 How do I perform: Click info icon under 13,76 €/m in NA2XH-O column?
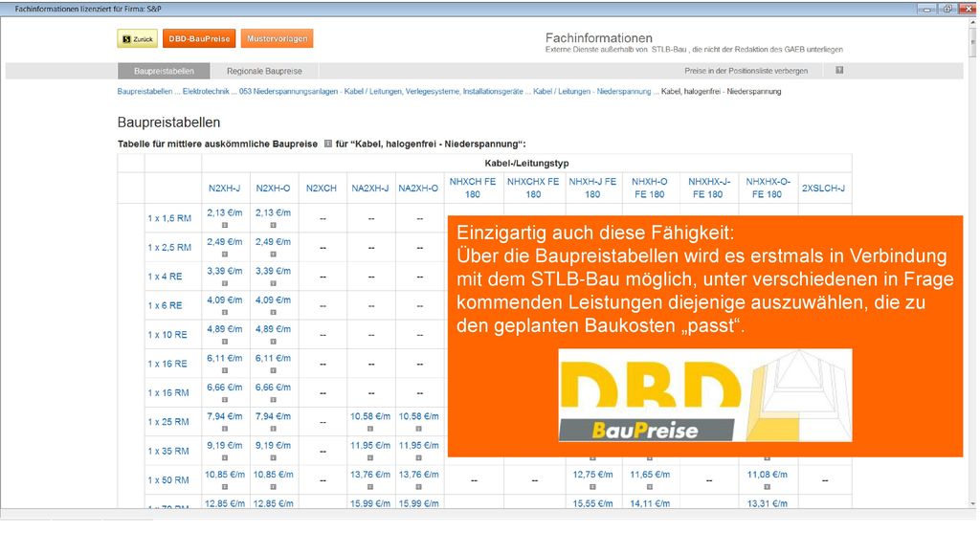pyautogui.click(x=419, y=487)
